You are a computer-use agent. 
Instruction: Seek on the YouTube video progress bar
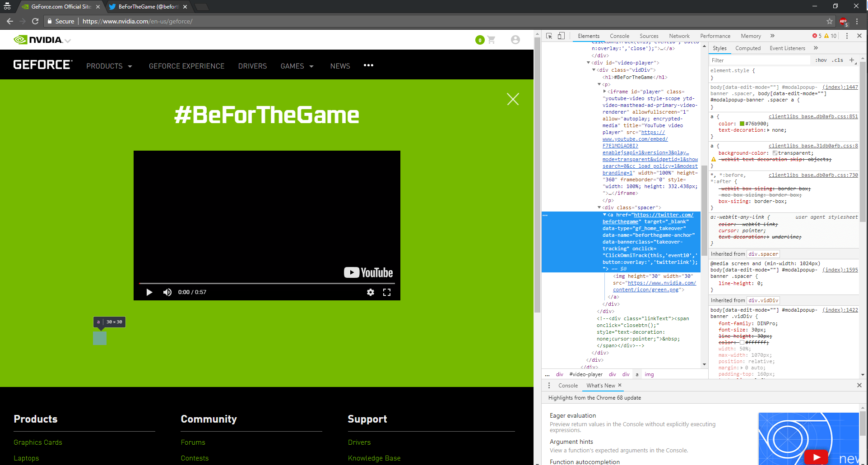pyautogui.click(x=267, y=283)
